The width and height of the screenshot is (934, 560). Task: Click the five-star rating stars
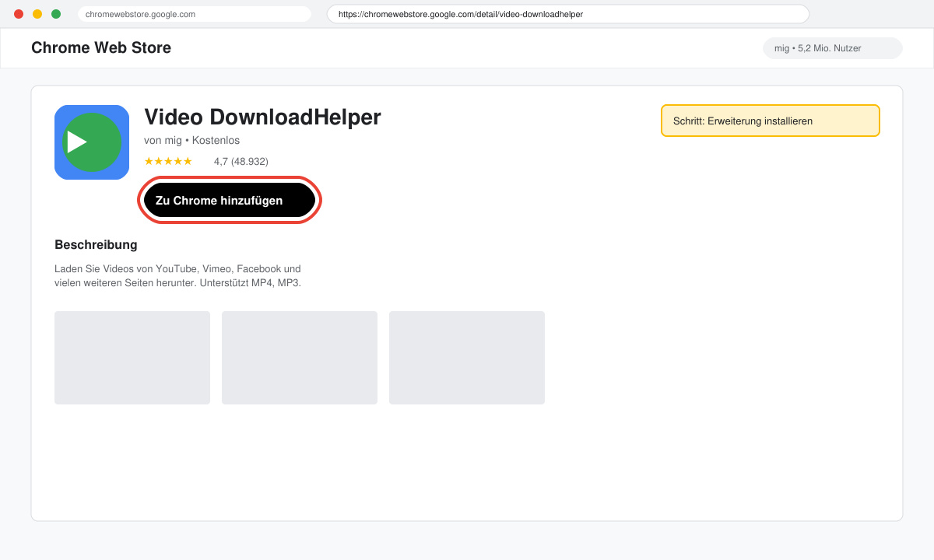(168, 161)
